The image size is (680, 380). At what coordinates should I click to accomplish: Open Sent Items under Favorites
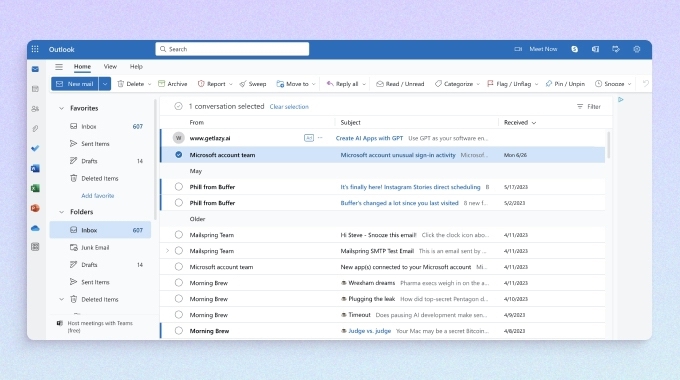click(x=100, y=144)
